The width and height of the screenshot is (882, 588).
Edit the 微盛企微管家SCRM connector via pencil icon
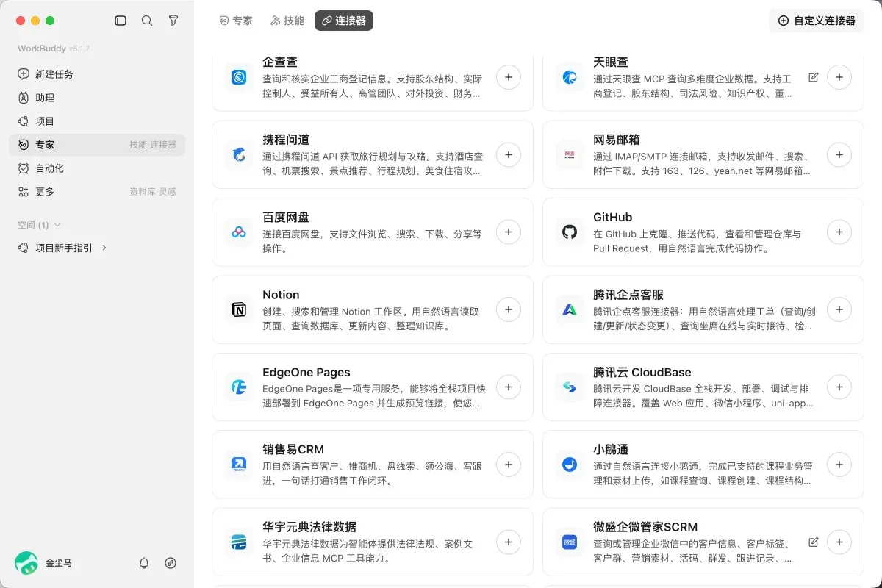coord(813,542)
